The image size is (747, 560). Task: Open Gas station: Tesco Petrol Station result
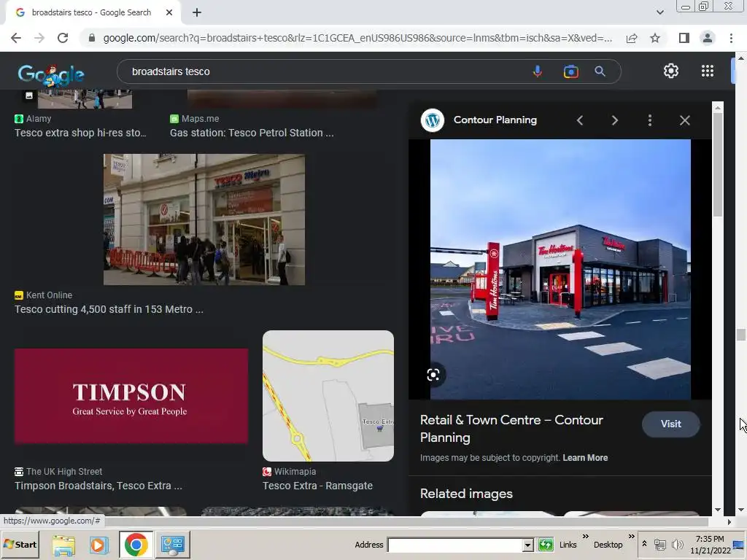pos(252,133)
